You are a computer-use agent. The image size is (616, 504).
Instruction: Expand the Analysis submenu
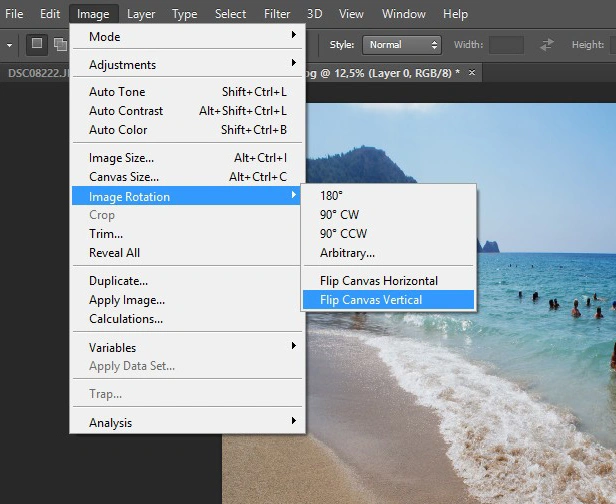[187, 422]
